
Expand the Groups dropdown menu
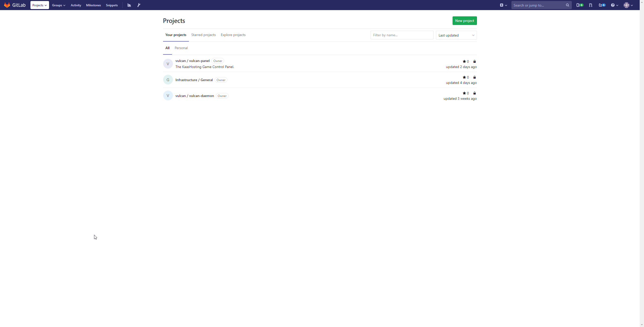pos(59,5)
